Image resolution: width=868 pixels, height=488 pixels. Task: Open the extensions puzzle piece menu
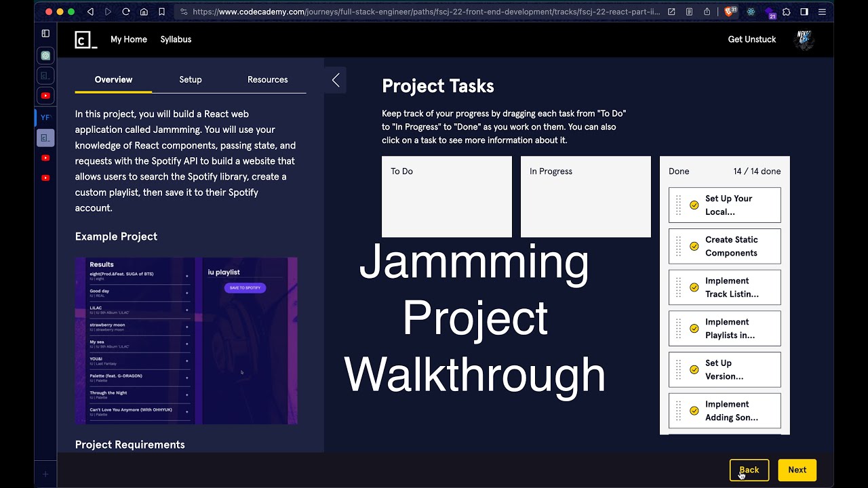point(787,12)
